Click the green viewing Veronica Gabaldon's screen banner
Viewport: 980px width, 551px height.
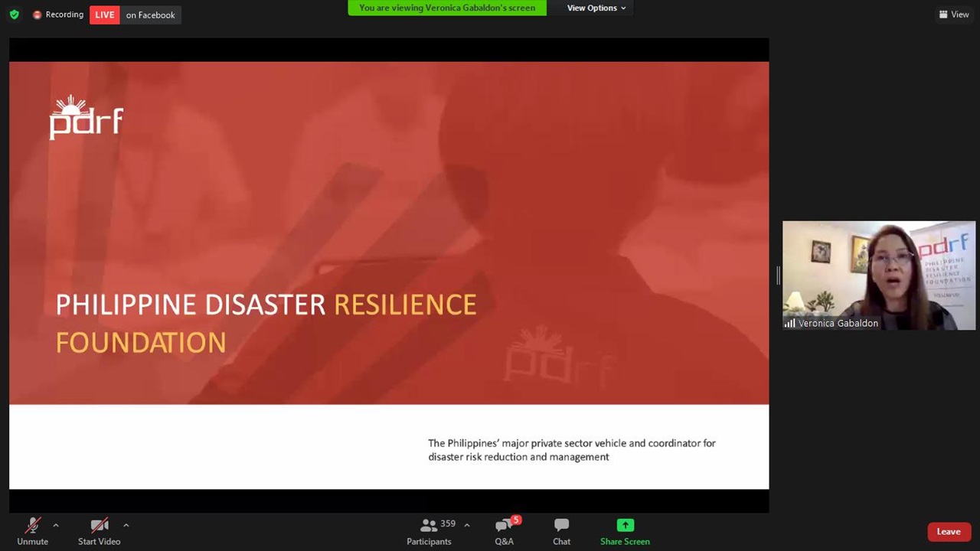[x=447, y=8]
